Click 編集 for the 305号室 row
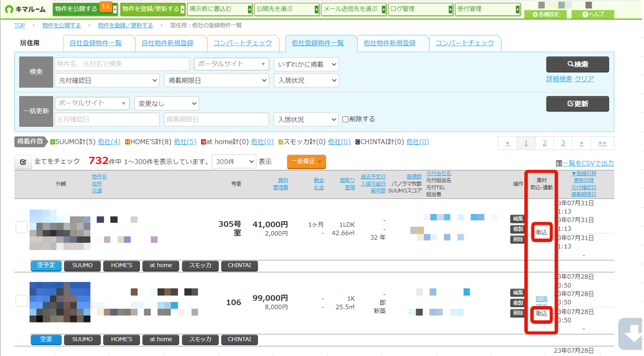The height and width of the screenshot is (356, 644). pos(518,219)
